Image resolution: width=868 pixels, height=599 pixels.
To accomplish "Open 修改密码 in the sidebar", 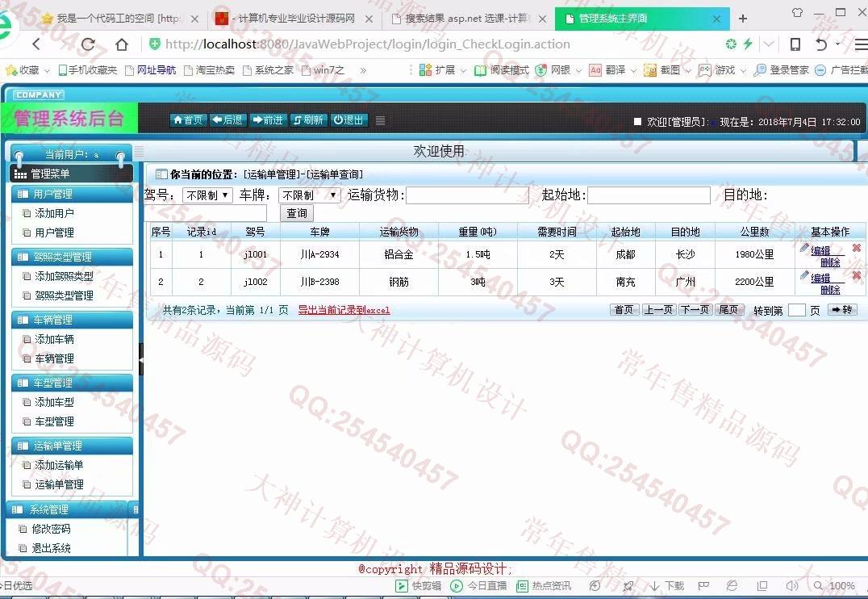I will [51, 530].
